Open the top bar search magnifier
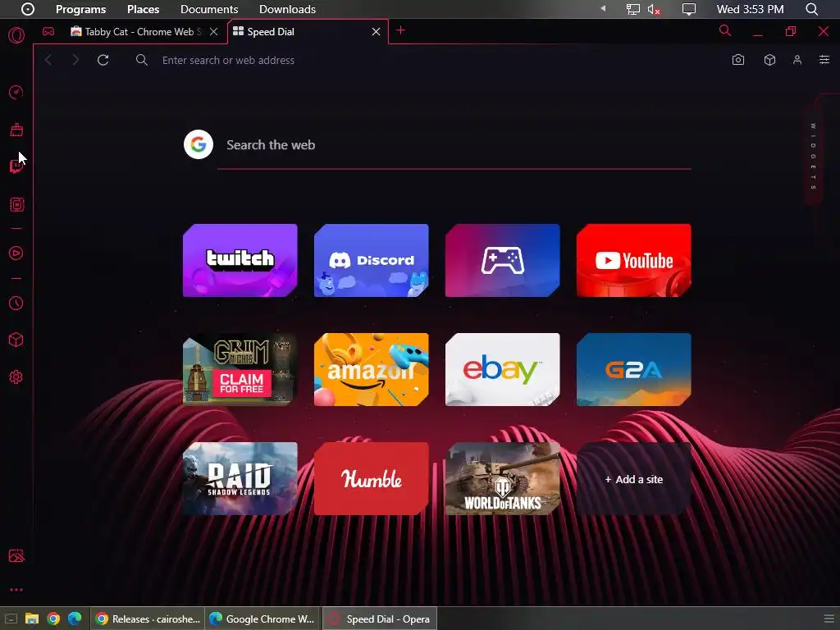The image size is (840, 630). (812, 9)
